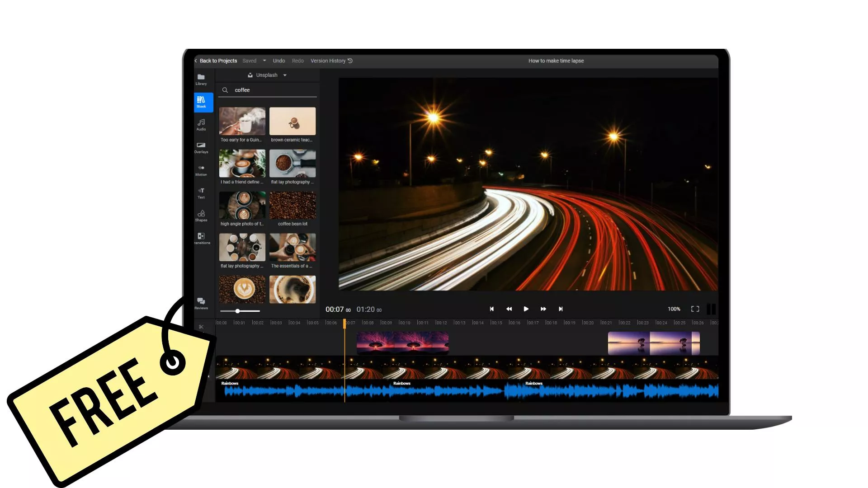Expand the Saved projects dropdown
Viewport: 868px width, 488px height.
[x=264, y=60]
